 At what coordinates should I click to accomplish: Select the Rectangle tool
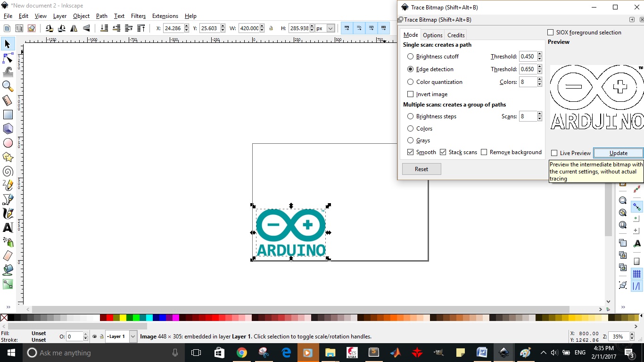(8, 115)
